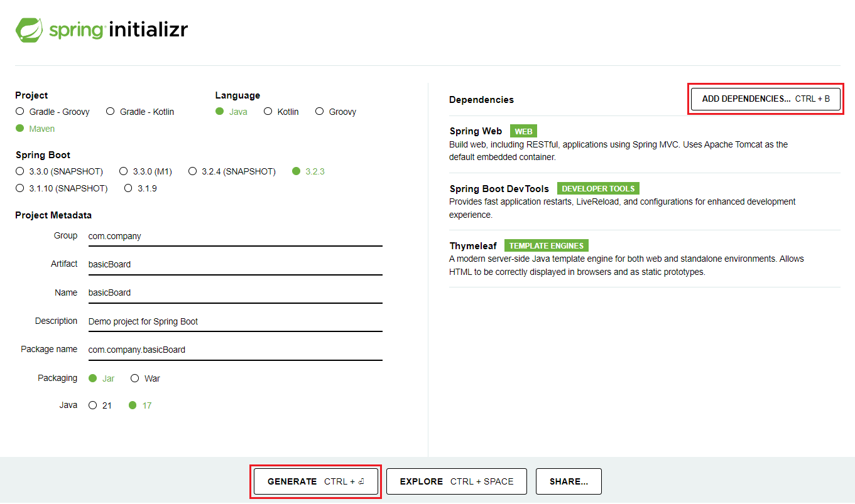Click the Spring Boot DevTools dependency entry

pyautogui.click(x=645, y=201)
